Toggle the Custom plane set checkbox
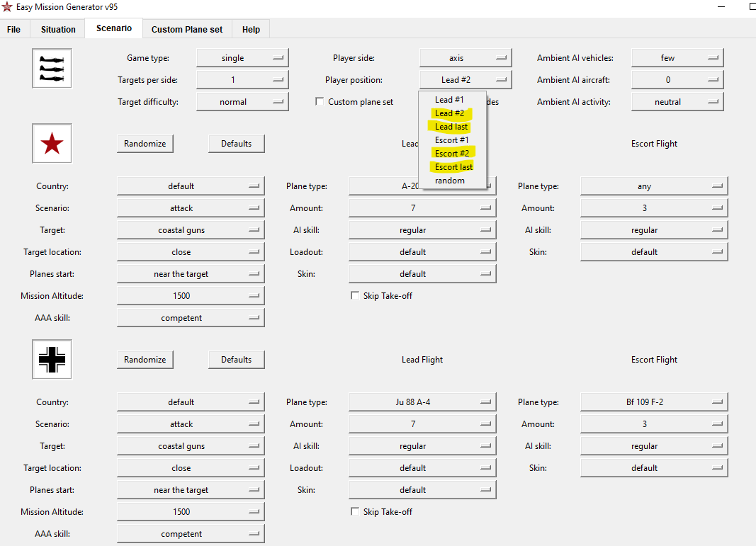Screen dimensions: 756x546 point(319,102)
